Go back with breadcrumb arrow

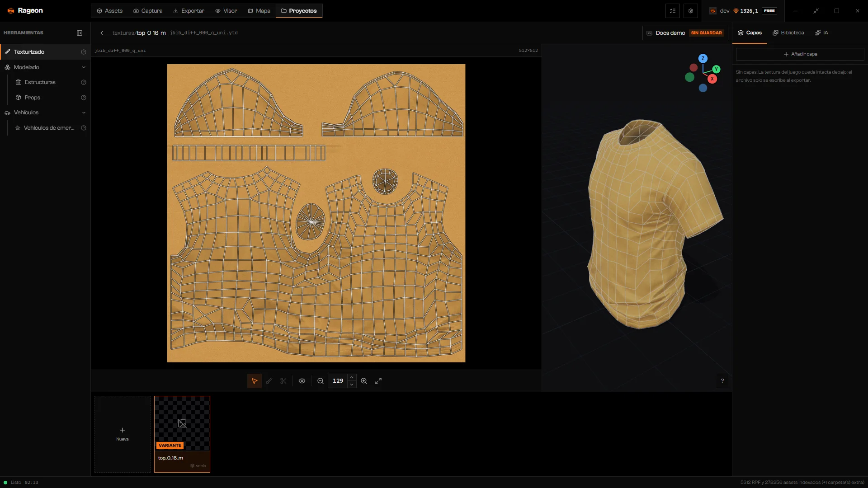tap(102, 33)
